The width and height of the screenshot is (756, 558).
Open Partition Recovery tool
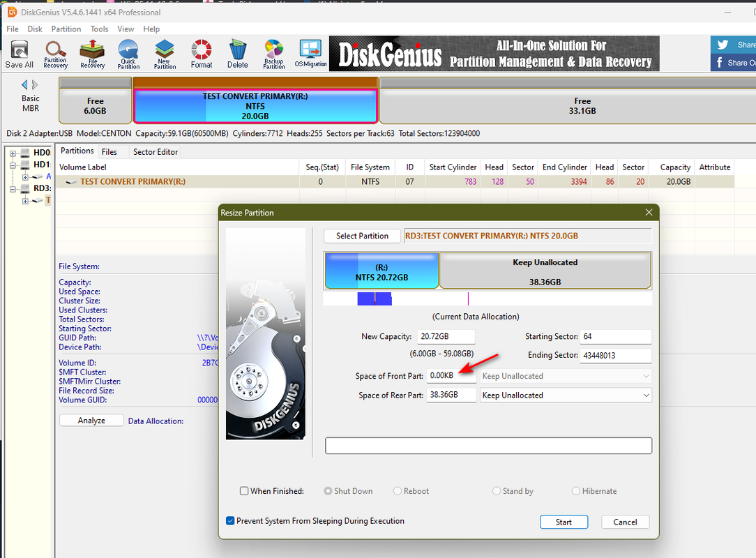tap(56, 54)
